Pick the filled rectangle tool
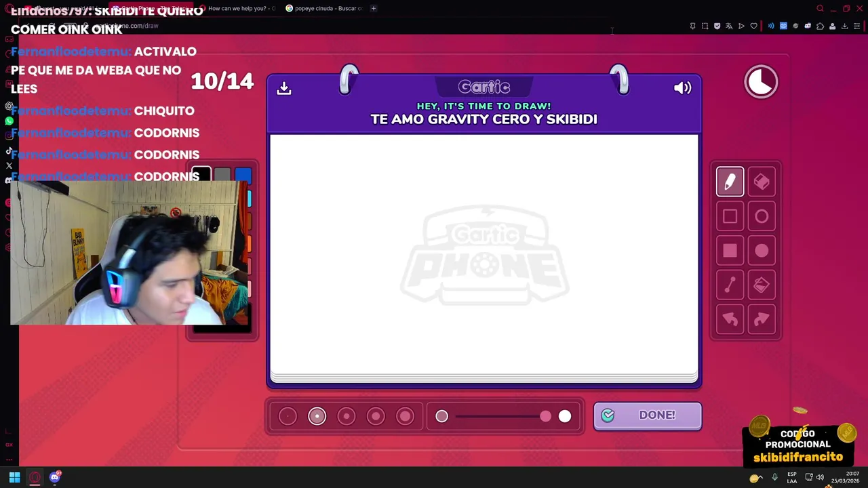This screenshot has height=488, width=868. (730, 251)
